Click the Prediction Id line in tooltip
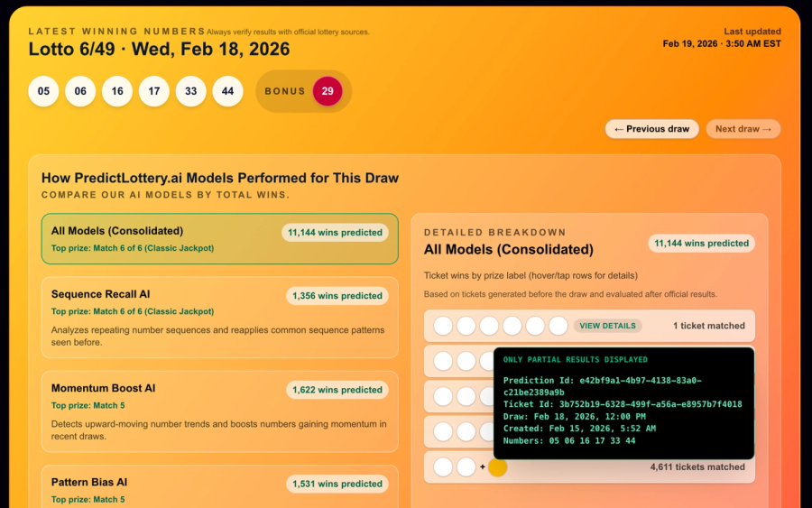This screenshot has height=508, width=812. coord(603,386)
